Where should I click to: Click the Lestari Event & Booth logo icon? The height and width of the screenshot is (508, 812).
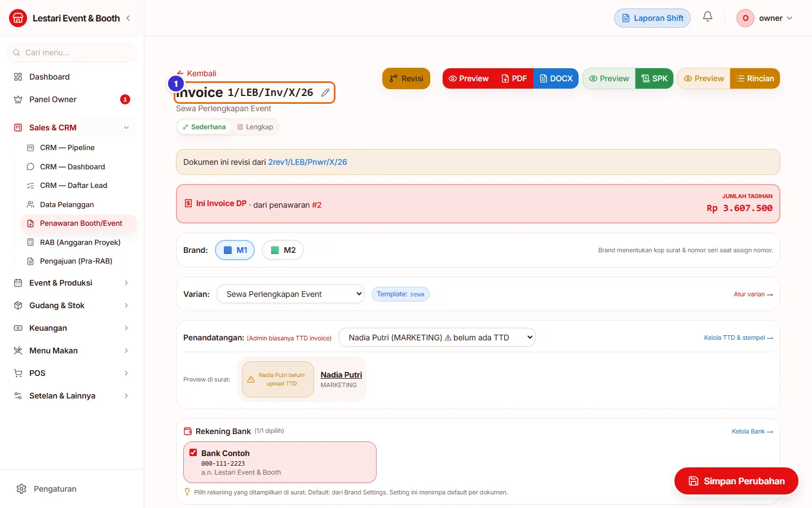[x=18, y=18]
